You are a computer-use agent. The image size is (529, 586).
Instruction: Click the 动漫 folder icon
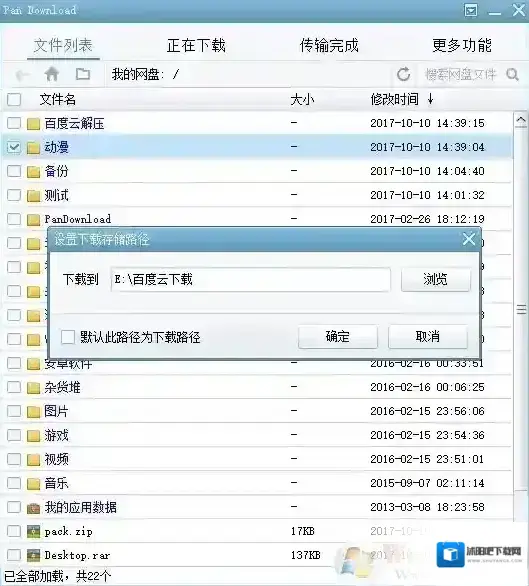click(x=33, y=147)
